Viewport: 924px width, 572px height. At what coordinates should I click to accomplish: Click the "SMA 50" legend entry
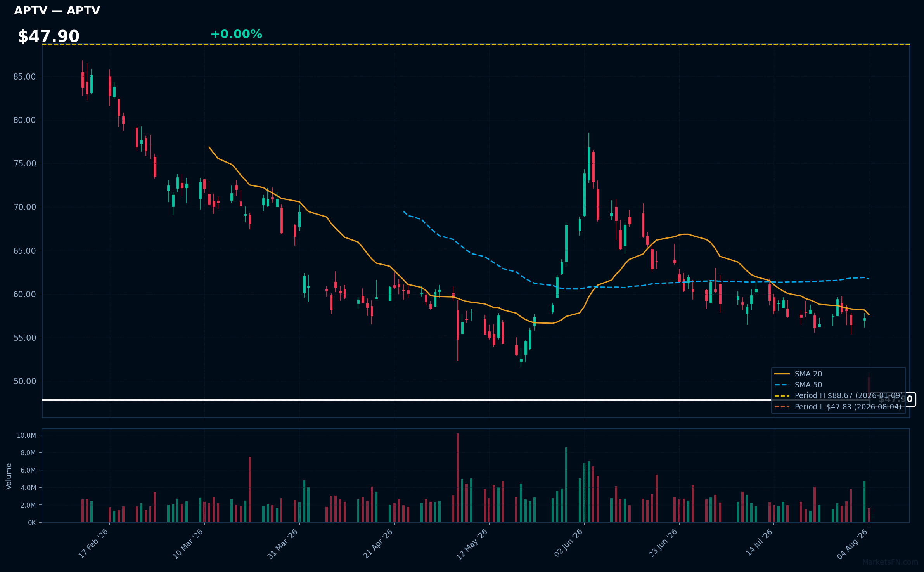[798, 385]
